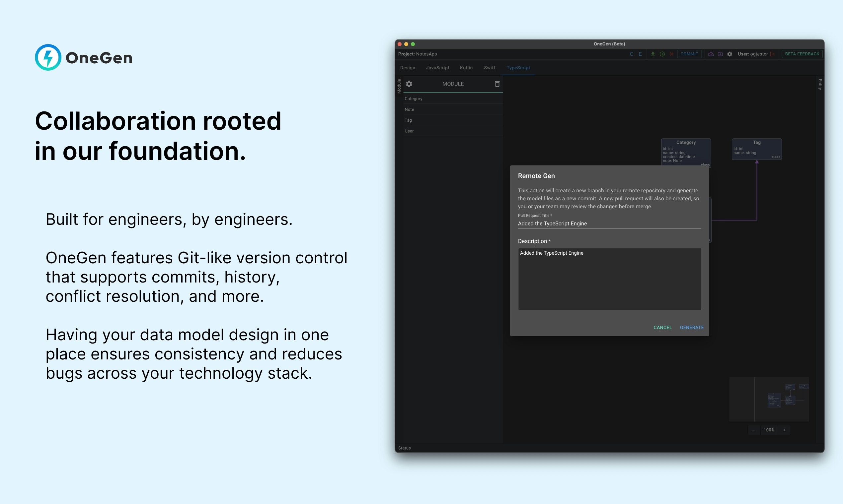Open the Design tab
This screenshot has width=843, height=504.
408,68
